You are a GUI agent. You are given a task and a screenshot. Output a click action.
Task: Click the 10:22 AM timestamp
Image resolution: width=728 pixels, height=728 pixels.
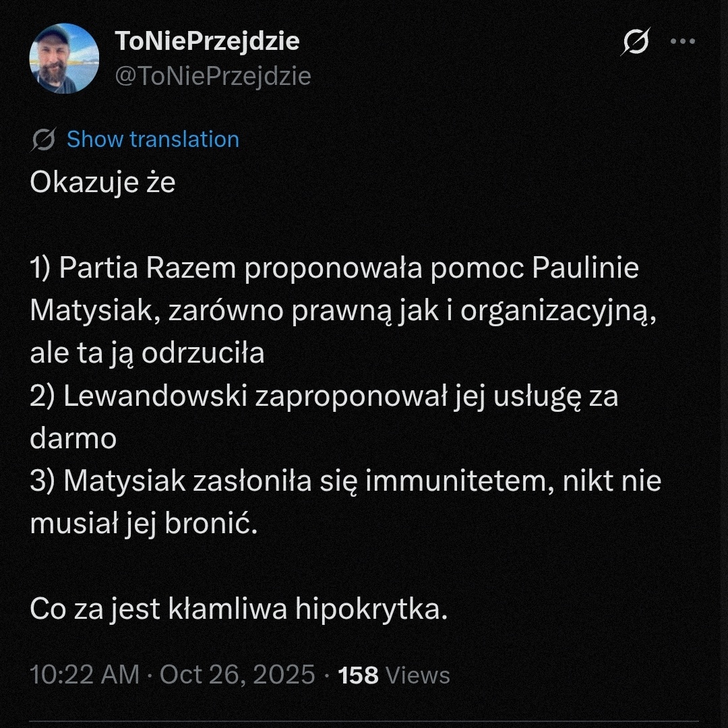click(x=85, y=675)
